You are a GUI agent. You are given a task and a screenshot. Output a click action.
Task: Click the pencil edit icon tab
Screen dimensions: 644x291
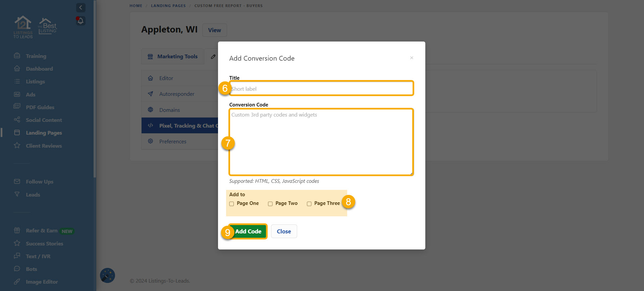pos(213,57)
